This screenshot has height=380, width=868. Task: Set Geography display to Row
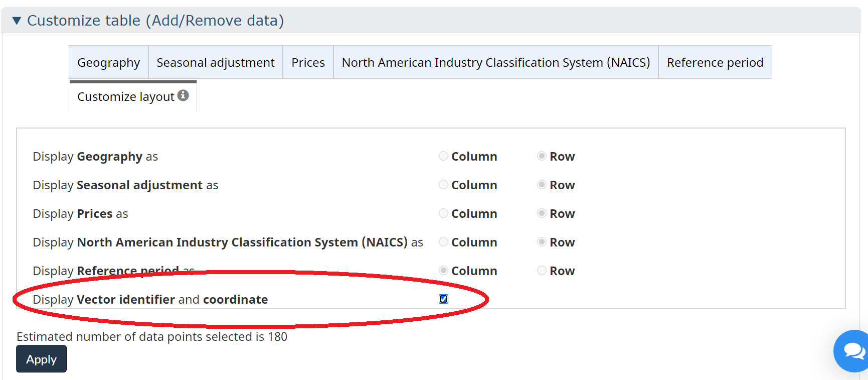[x=542, y=156]
